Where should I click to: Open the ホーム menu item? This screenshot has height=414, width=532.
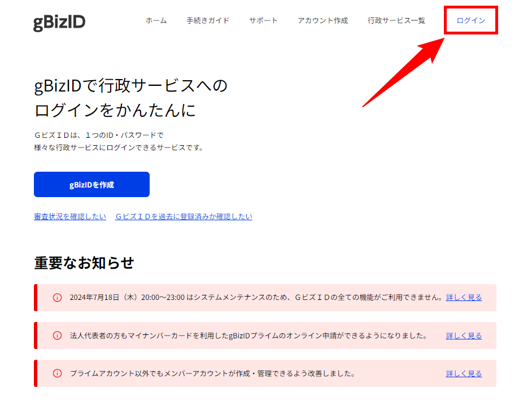[x=156, y=21]
